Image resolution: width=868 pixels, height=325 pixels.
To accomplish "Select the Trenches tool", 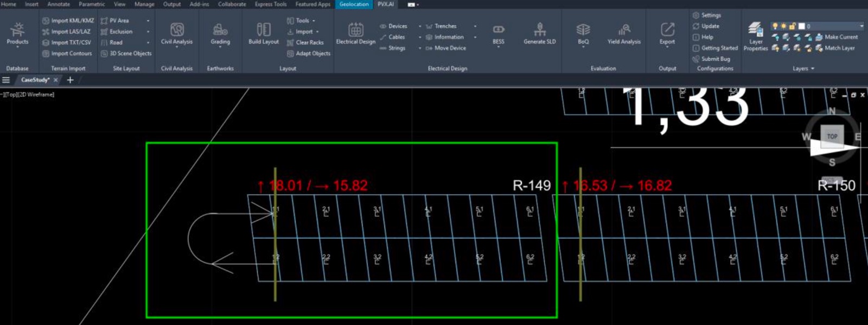I will coord(441,26).
